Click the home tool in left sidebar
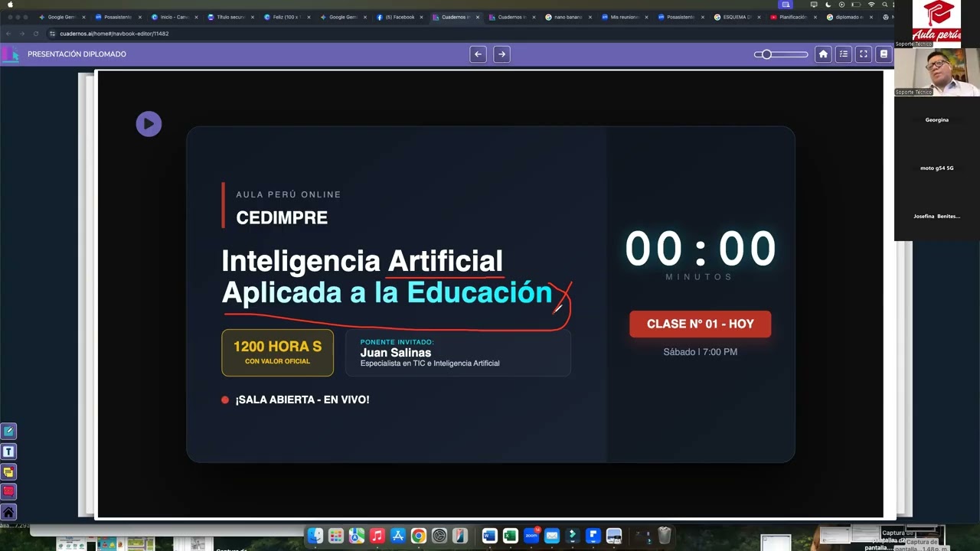Screen dimensions: 980x551 (8, 512)
